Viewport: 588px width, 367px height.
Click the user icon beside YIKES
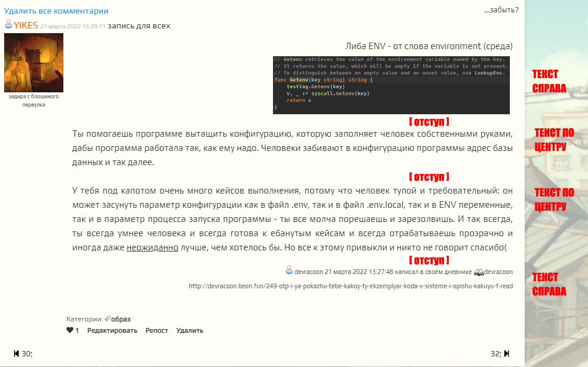click(8, 25)
